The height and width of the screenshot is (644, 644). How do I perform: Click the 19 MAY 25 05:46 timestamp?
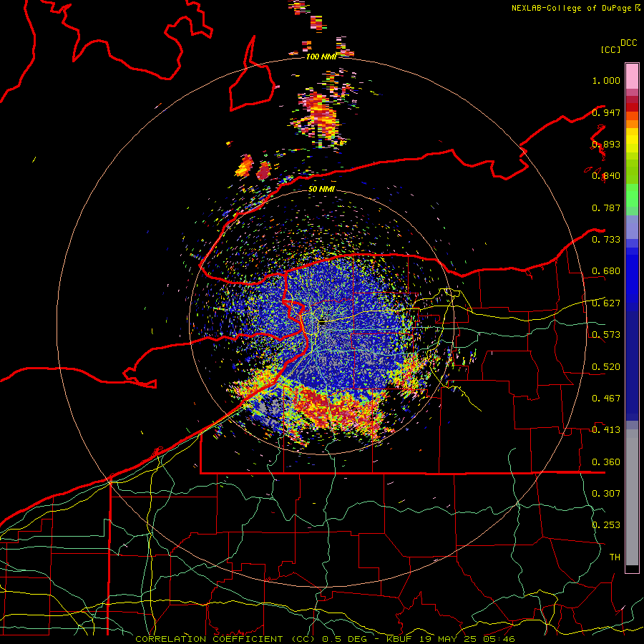[467, 639]
